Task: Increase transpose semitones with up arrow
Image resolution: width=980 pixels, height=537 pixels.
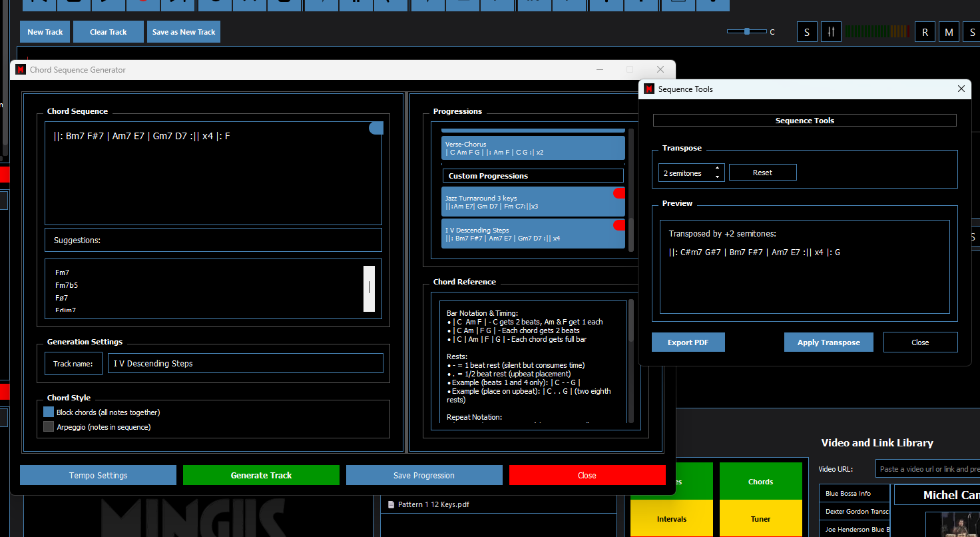Action: (x=717, y=169)
